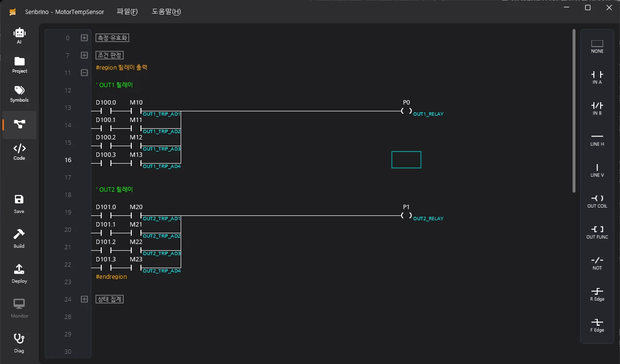Select the NONE tool
The width and height of the screenshot is (620, 364).
(x=597, y=46)
